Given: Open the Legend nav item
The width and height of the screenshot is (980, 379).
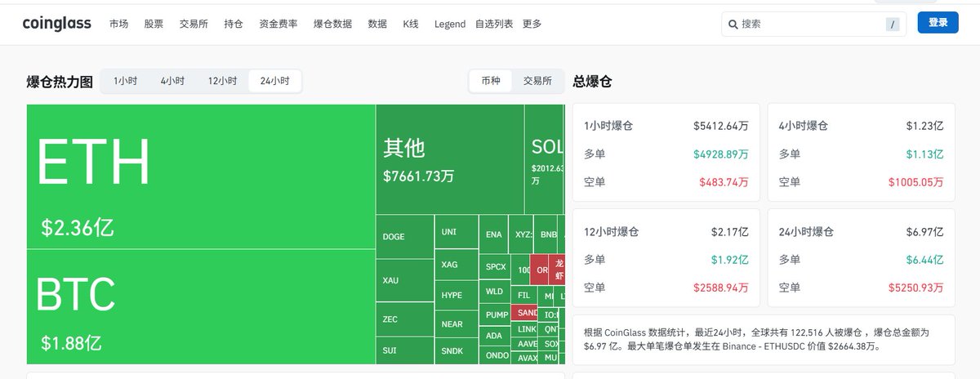Looking at the screenshot, I should click(450, 25).
